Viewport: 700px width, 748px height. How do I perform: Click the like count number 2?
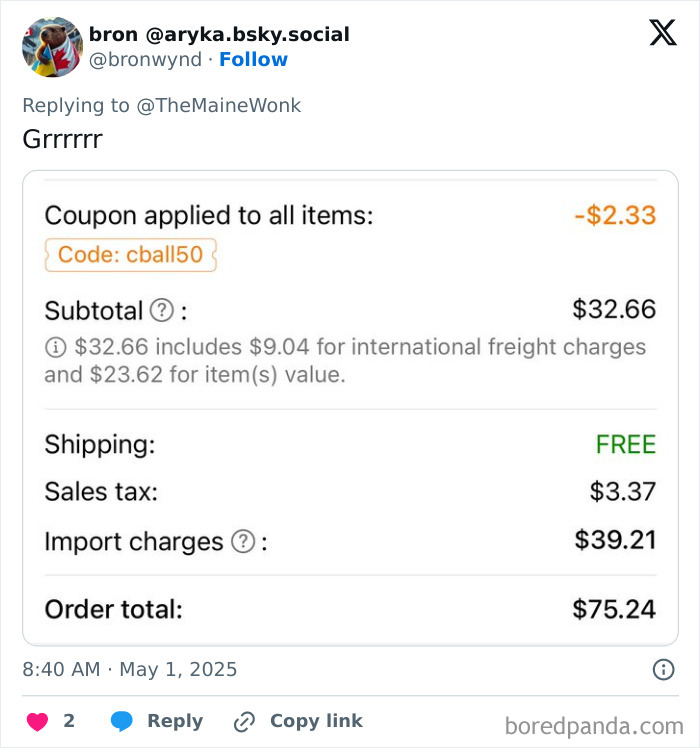point(69,721)
